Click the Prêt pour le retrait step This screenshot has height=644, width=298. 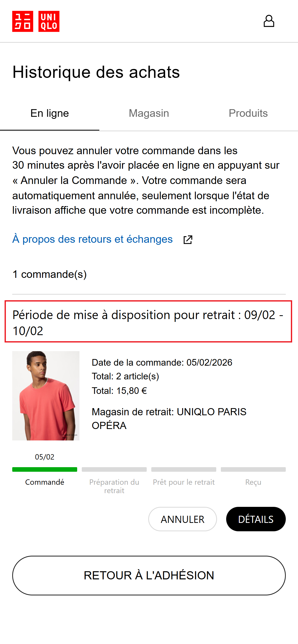click(x=184, y=482)
